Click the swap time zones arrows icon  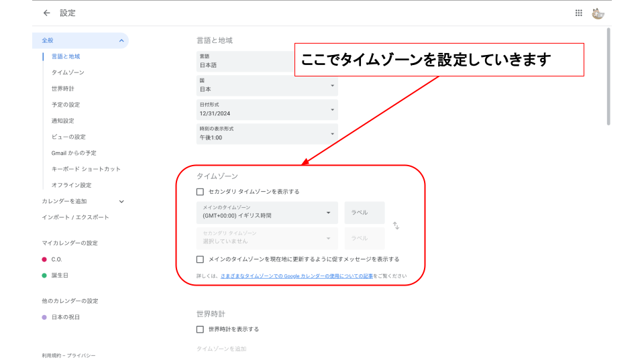[x=396, y=226]
